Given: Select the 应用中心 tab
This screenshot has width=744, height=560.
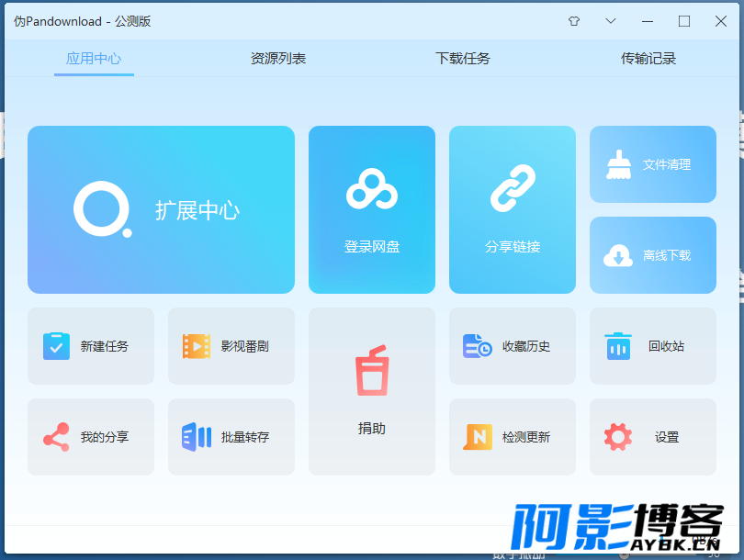Looking at the screenshot, I should pos(94,59).
